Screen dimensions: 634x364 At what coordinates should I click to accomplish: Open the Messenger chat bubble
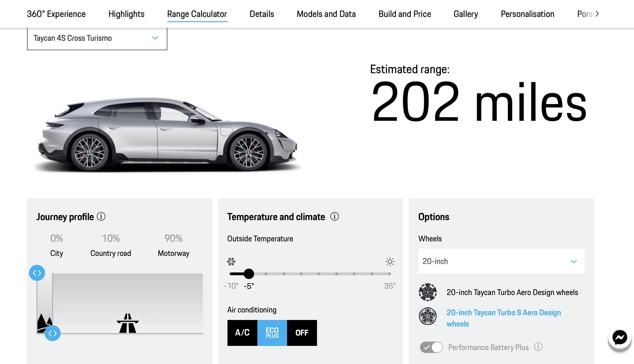[619, 338]
